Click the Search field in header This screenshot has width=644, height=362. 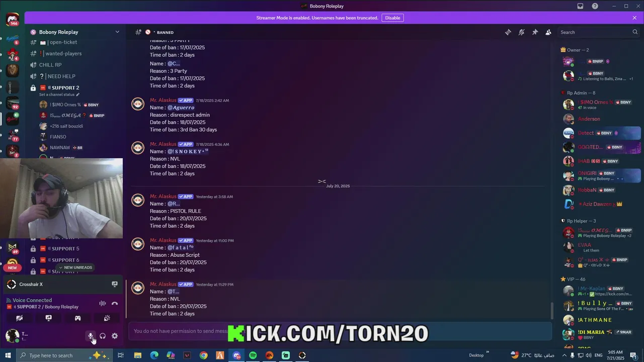[x=599, y=32]
